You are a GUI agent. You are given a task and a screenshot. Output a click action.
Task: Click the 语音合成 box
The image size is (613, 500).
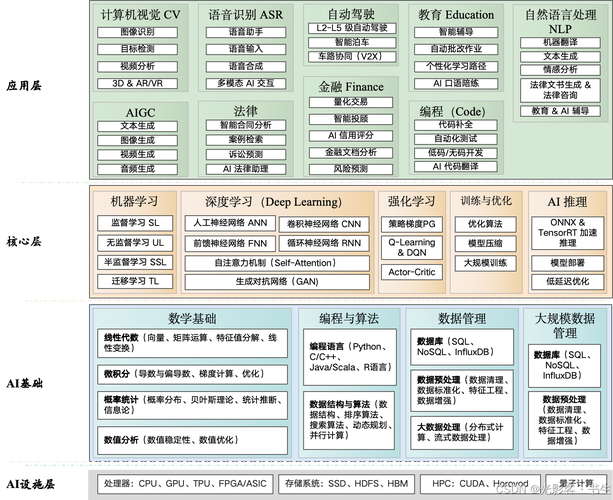pyautogui.click(x=246, y=66)
